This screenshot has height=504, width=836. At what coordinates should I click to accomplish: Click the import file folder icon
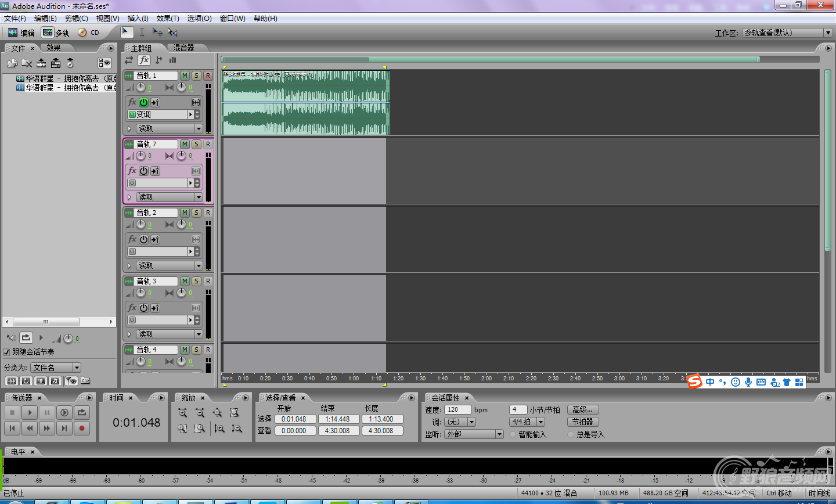tap(12, 63)
